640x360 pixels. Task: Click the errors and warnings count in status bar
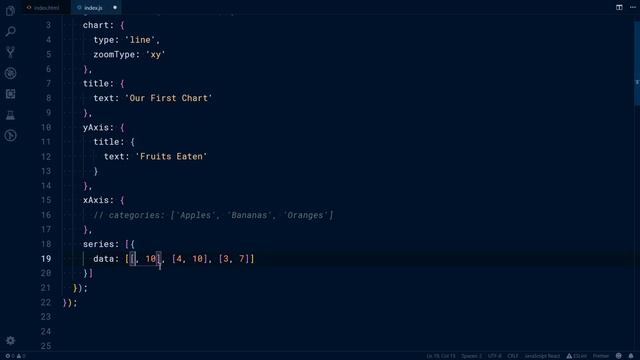tap(15, 356)
